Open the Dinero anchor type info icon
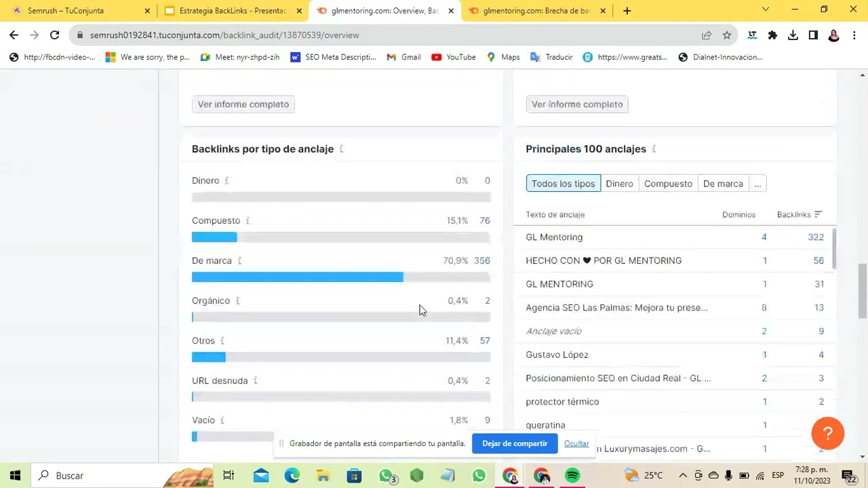The image size is (868, 488). click(x=226, y=181)
